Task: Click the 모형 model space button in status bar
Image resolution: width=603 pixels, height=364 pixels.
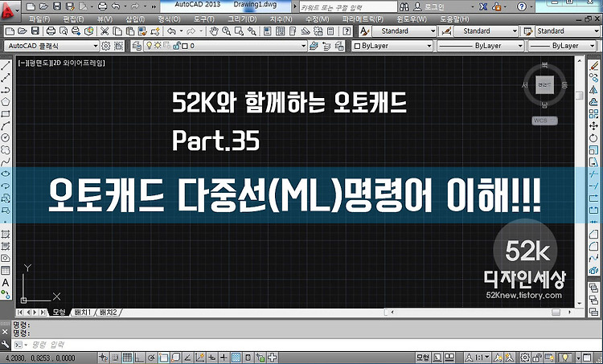Action: (423, 358)
